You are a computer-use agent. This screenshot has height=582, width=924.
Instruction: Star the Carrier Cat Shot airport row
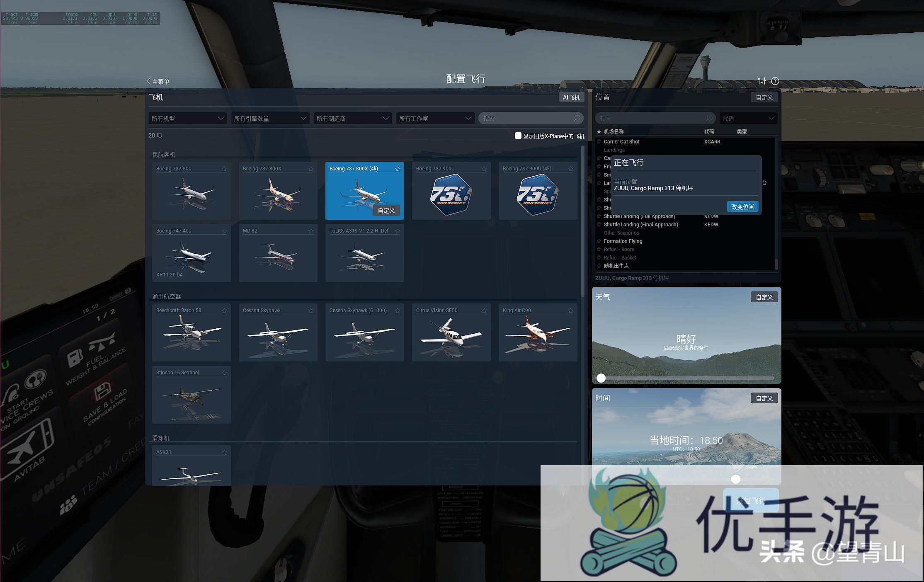(x=599, y=141)
